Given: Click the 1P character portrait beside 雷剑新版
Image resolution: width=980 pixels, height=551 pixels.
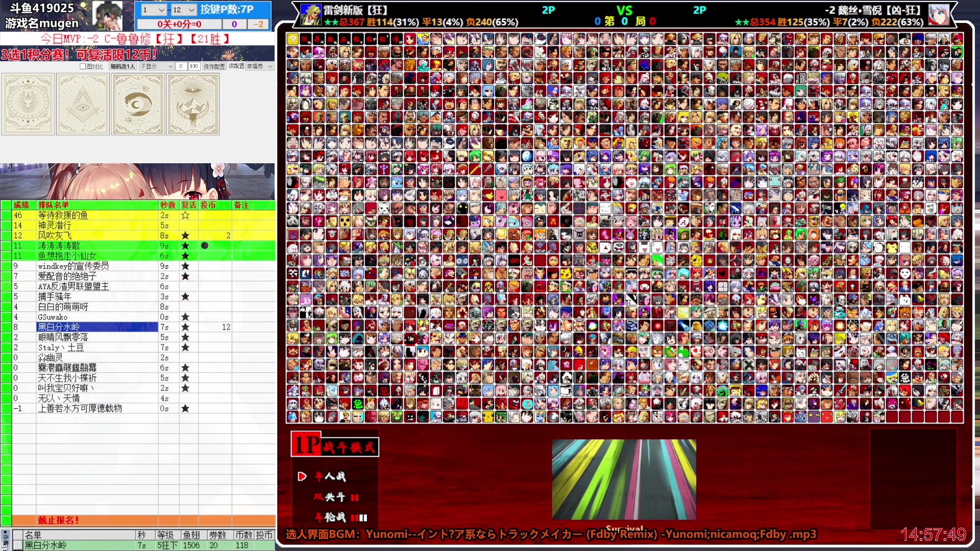Looking at the screenshot, I should [311, 15].
